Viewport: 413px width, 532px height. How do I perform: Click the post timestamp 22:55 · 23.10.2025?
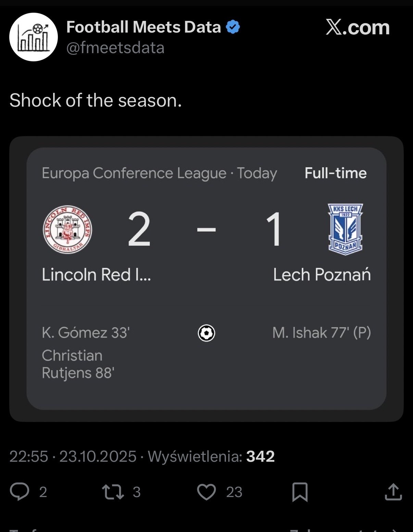click(x=73, y=456)
